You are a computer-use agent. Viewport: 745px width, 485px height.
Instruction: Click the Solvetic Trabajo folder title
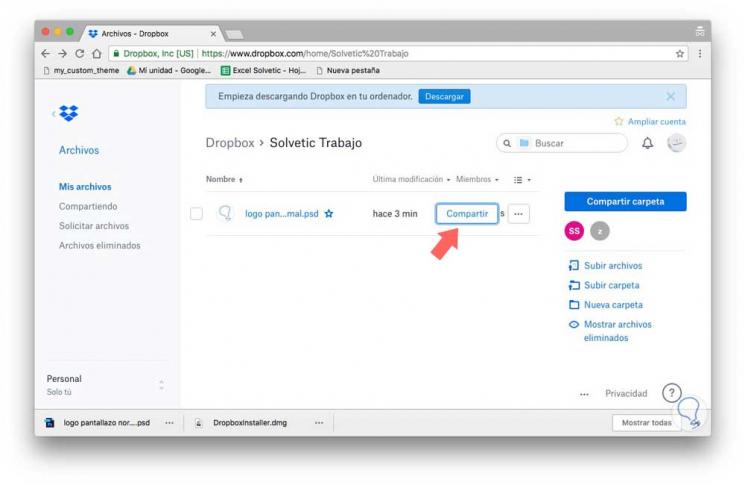[315, 143]
